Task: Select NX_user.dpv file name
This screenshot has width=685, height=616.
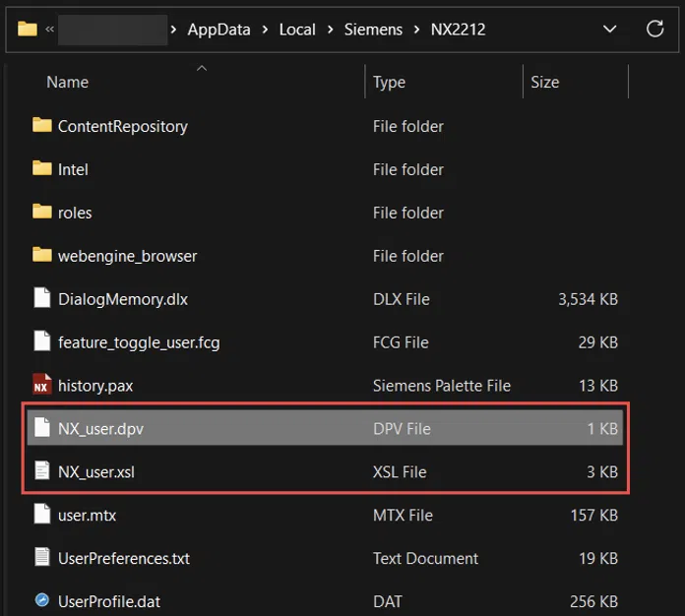Action: point(100,429)
